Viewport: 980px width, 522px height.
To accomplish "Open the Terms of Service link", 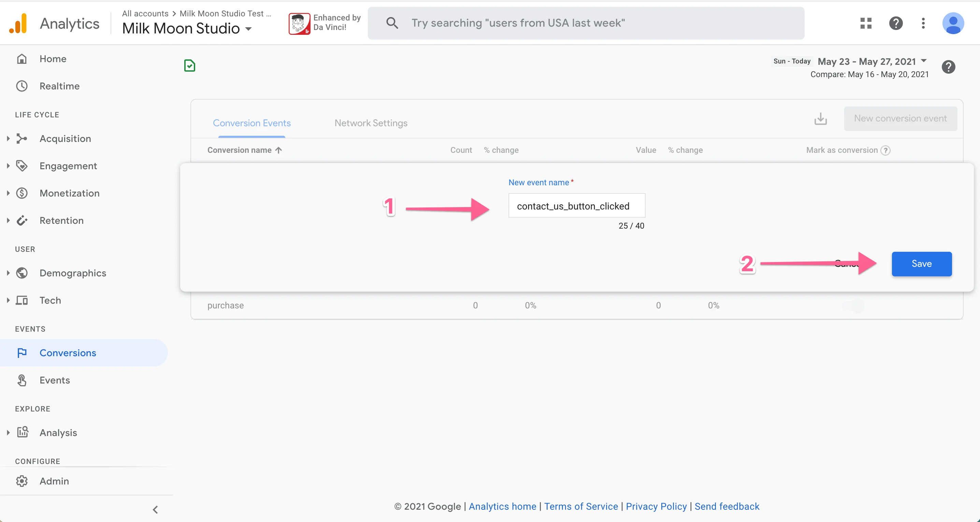I will pyautogui.click(x=580, y=506).
